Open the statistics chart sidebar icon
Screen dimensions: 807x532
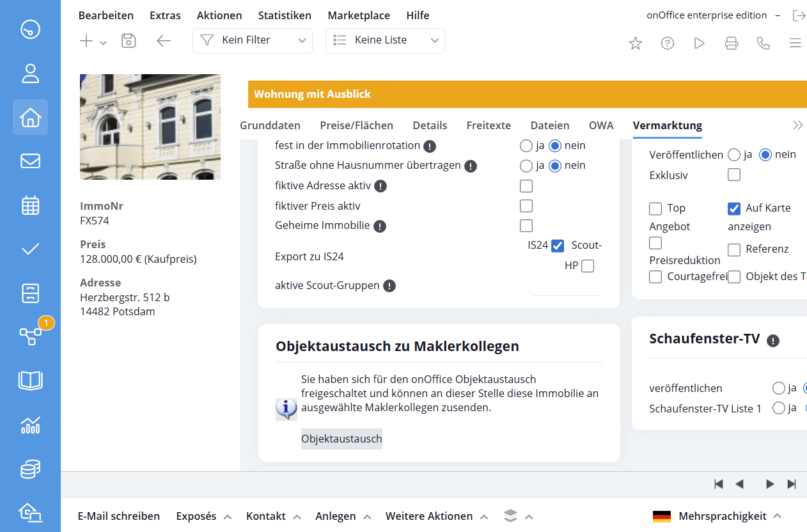coord(30,425)
